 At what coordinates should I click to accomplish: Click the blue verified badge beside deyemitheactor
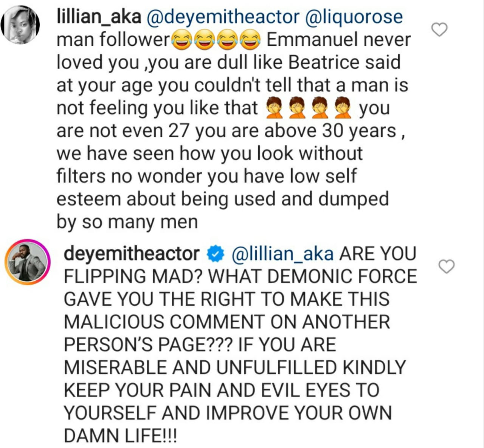[215, 255]
